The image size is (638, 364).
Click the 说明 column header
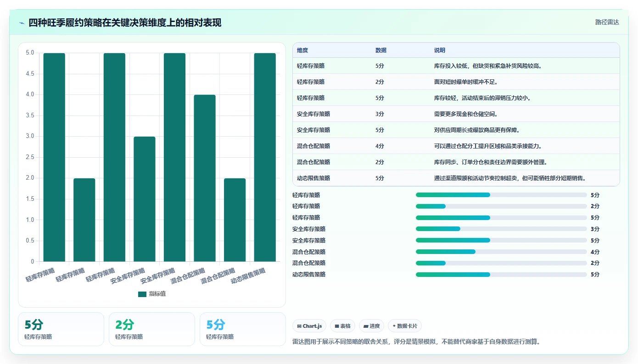[440, 50]
